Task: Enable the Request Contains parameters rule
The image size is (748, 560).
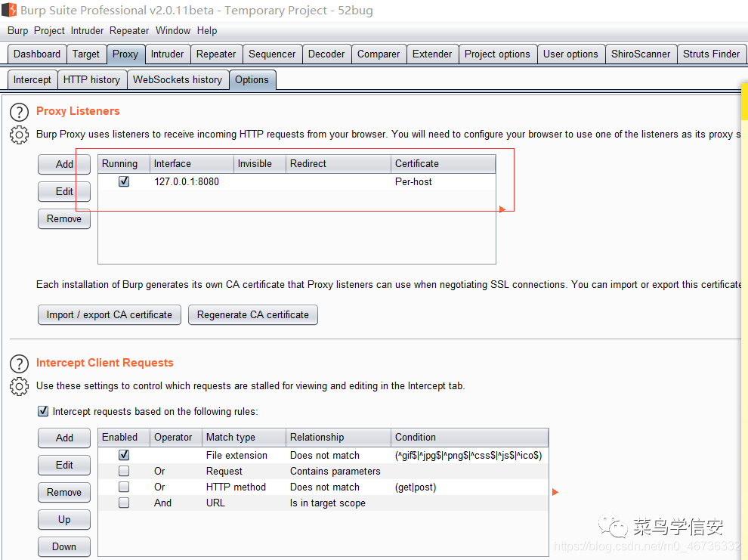Action: click(x=124, y=471)
